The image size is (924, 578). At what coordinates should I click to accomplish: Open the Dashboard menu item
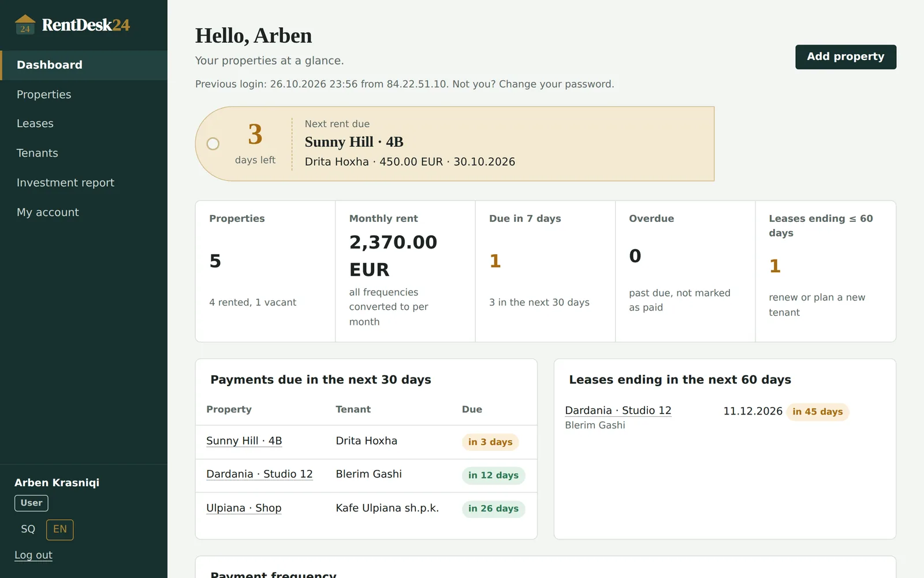pyautogui.click(x=84, y=65)
